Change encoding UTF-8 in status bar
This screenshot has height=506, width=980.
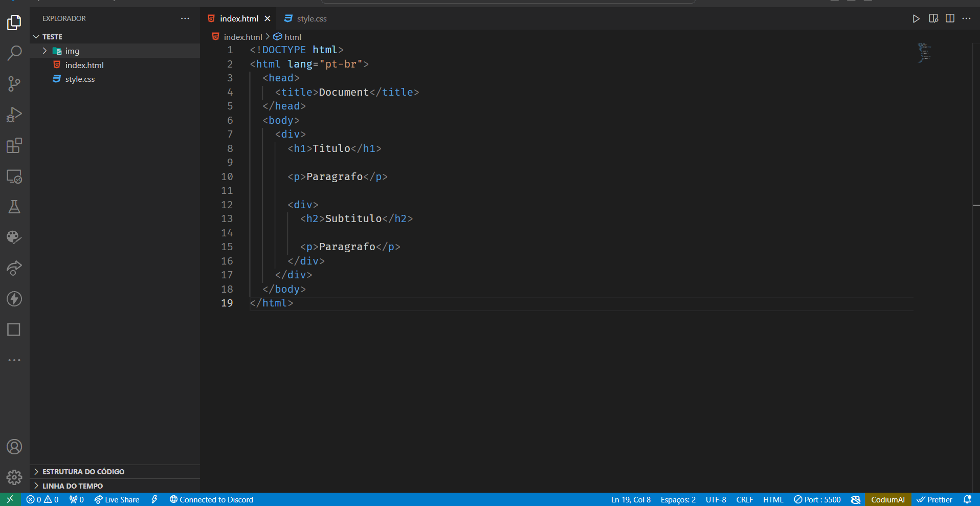click(x=716, y=499)
